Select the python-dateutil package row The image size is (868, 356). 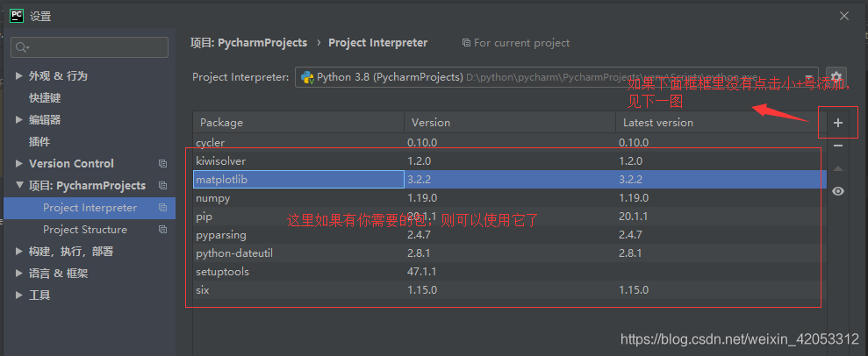510,253
